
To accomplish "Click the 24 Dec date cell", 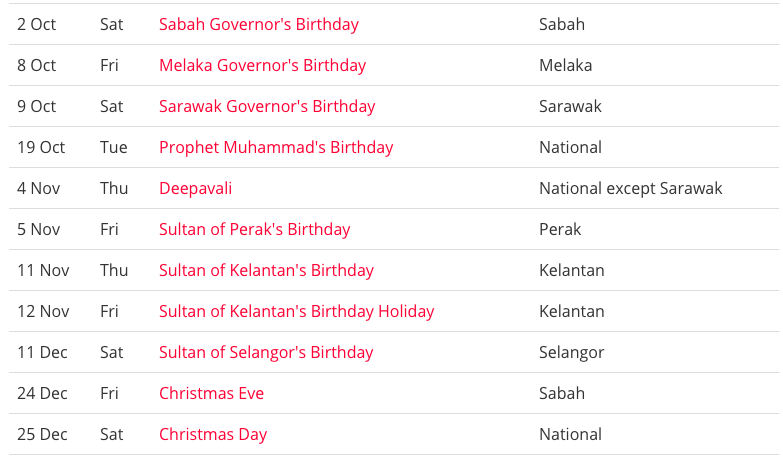I will pos(42,393).
